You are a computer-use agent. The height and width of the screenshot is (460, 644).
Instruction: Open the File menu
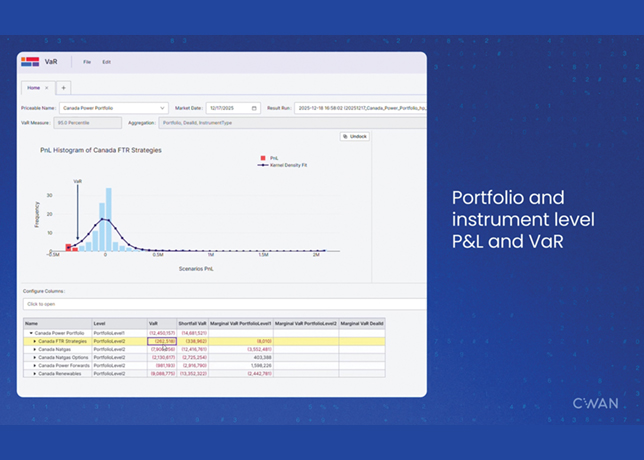(87, 62)
